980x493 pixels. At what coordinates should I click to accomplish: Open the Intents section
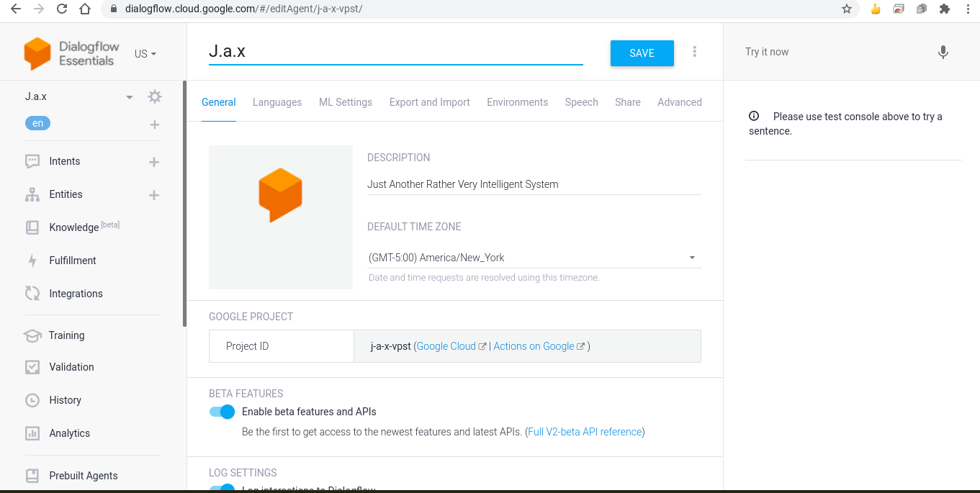(65, 161)
